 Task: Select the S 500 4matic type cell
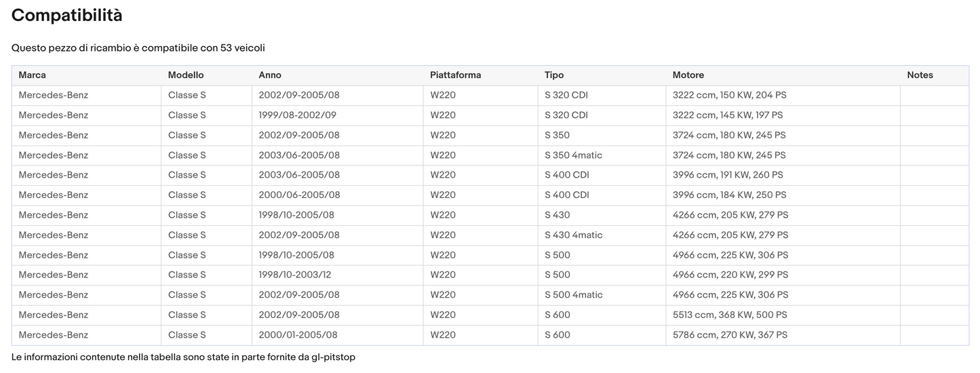(x=573, y=295)
